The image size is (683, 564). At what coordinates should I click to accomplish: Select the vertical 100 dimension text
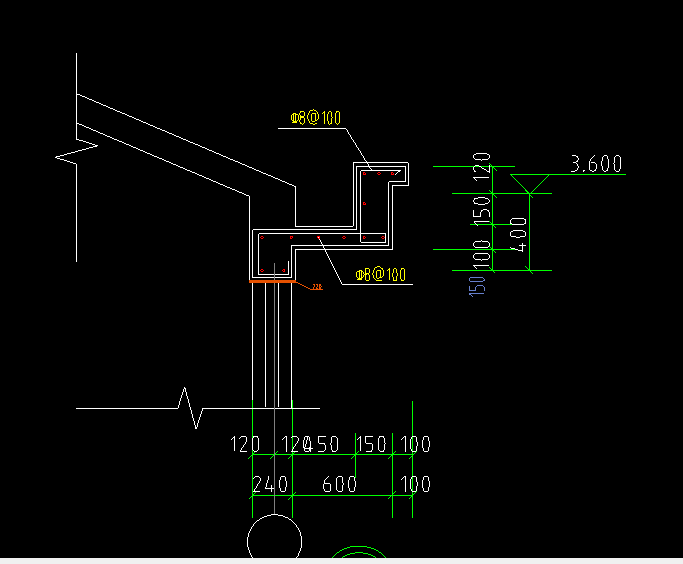482,254
